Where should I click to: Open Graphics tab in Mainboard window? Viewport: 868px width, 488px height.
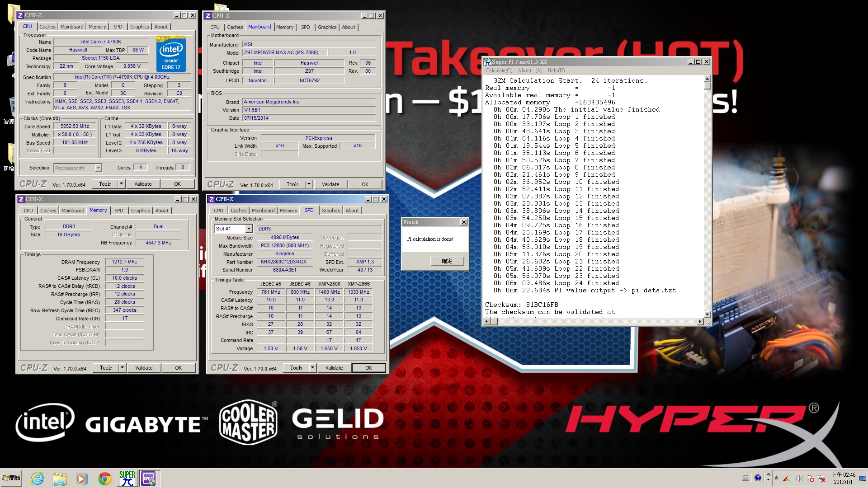327,27
